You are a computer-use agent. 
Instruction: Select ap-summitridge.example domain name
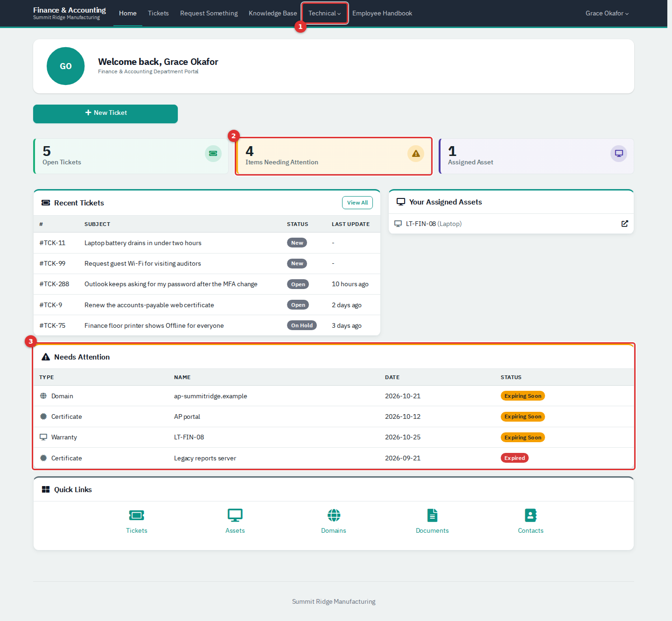tap(210, 396)
